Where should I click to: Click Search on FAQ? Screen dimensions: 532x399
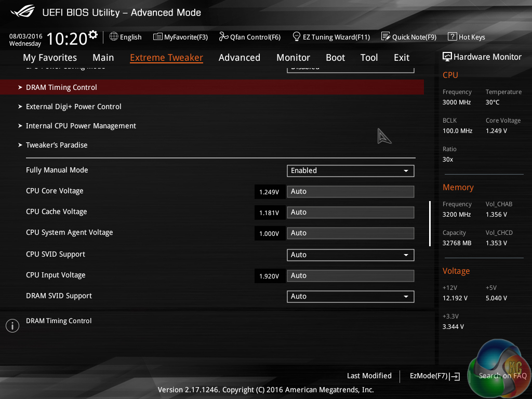coord(502,376)
